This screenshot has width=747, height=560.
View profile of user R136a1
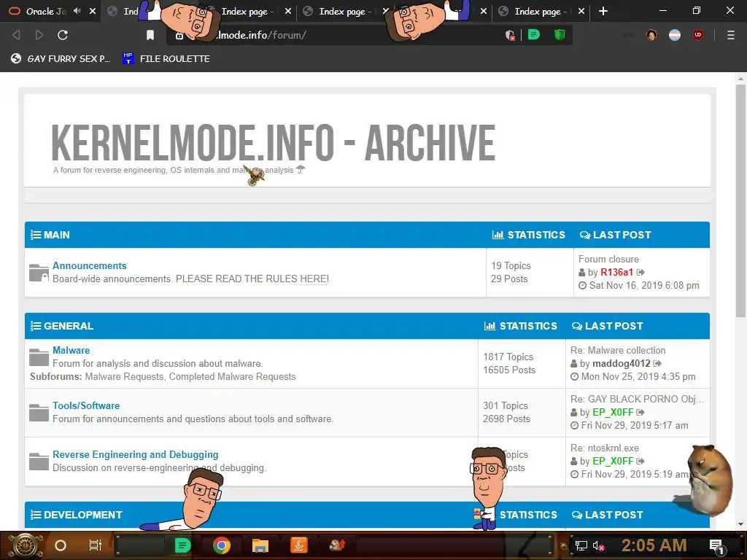tap(616, 273)
